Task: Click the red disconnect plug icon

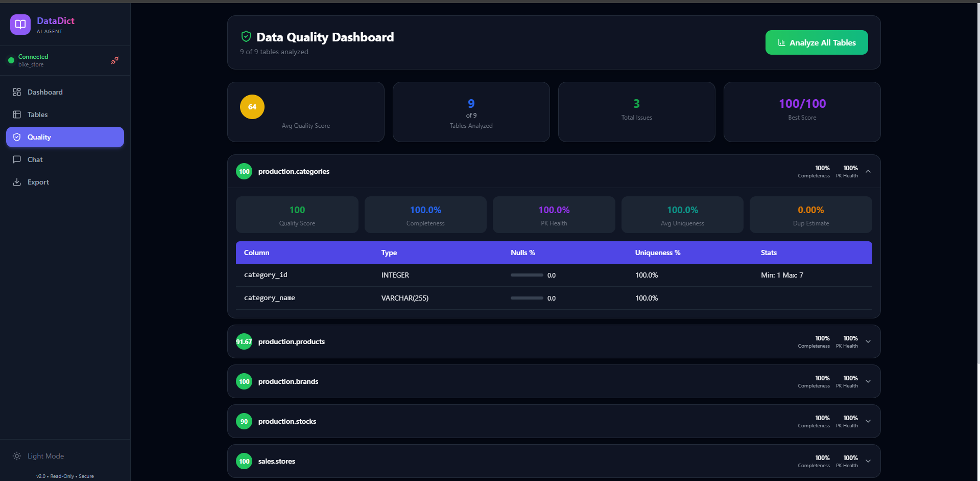Action: point(115,60)
